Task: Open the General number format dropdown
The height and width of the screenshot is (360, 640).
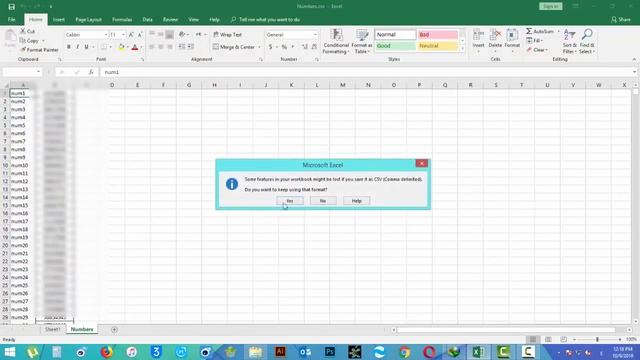Action: coord(315,35)
